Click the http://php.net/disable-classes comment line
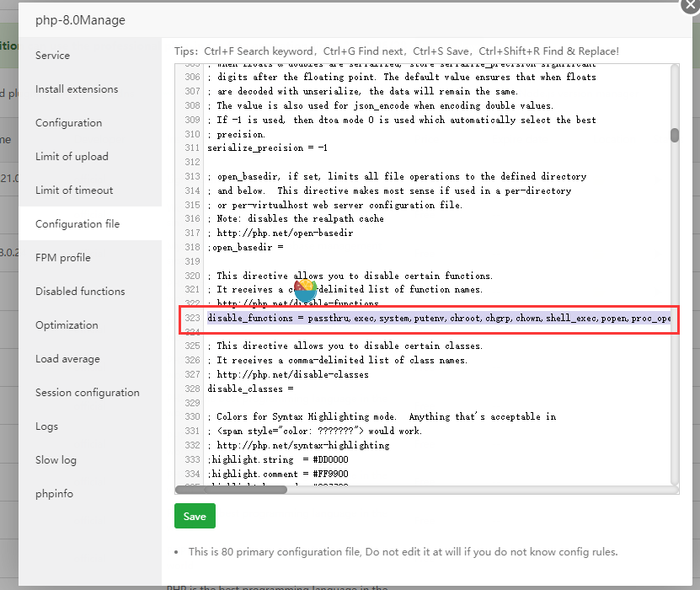700x590 pixels. [x=288, y=374]
